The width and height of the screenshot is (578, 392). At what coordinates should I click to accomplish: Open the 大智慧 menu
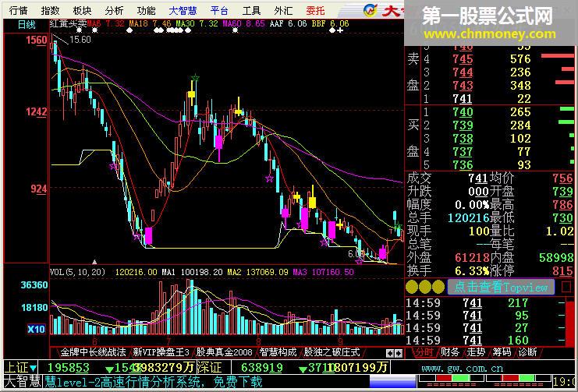[183, 10]
